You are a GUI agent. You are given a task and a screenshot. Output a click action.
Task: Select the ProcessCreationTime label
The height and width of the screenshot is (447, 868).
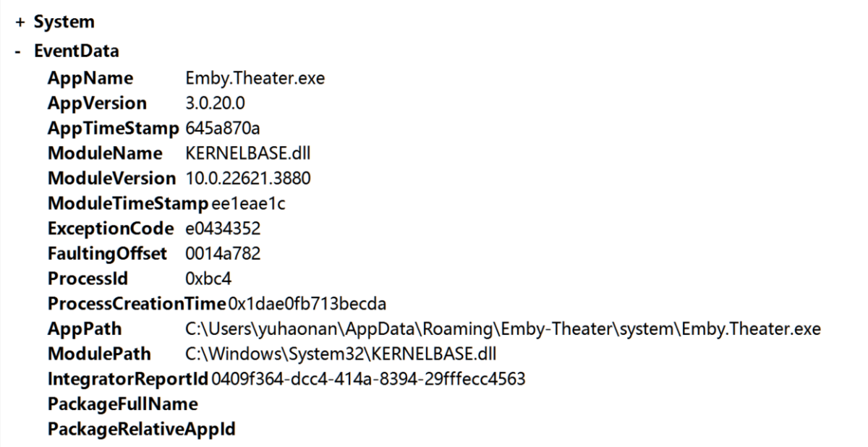click(x=136, y=305)
